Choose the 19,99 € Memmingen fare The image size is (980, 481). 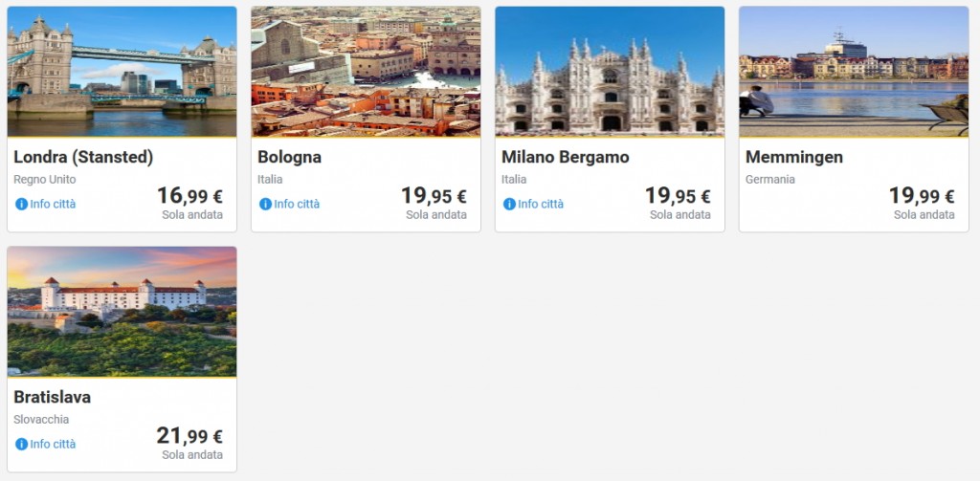(922, 196)
